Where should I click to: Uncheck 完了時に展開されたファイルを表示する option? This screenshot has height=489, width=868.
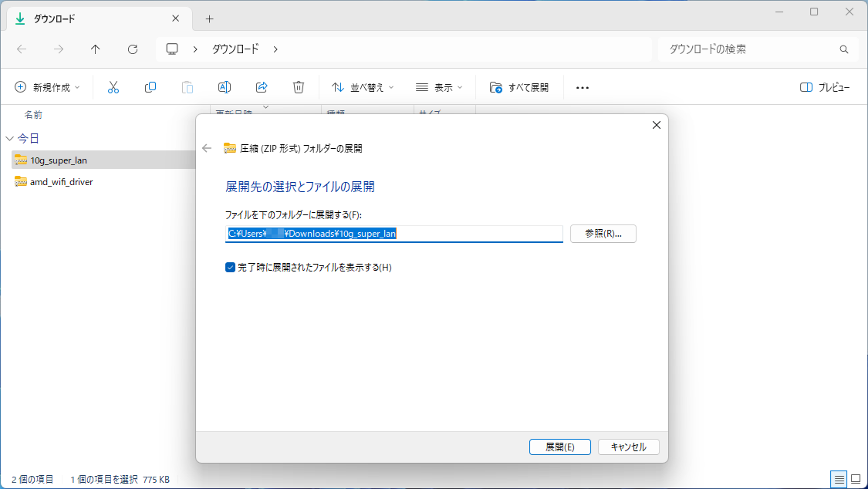[x=230, y=268]
